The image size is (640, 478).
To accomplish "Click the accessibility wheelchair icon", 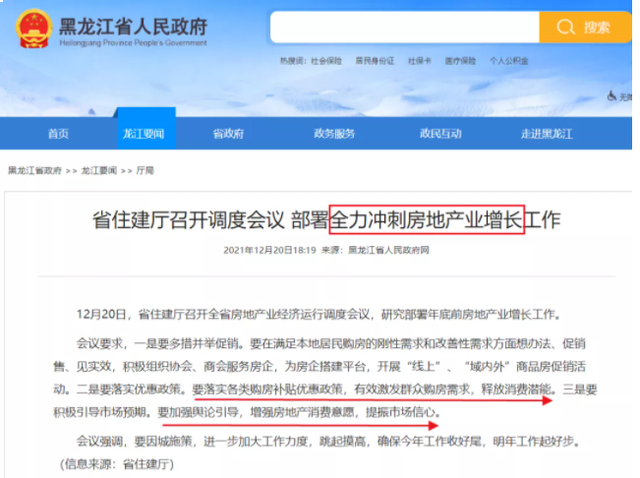I will [611, 96].
